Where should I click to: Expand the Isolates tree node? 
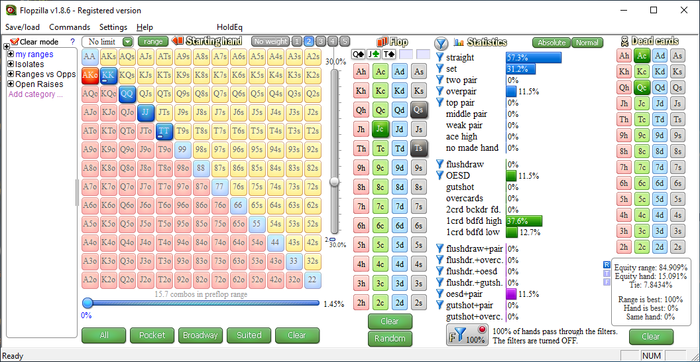click(x=11, y=64)
